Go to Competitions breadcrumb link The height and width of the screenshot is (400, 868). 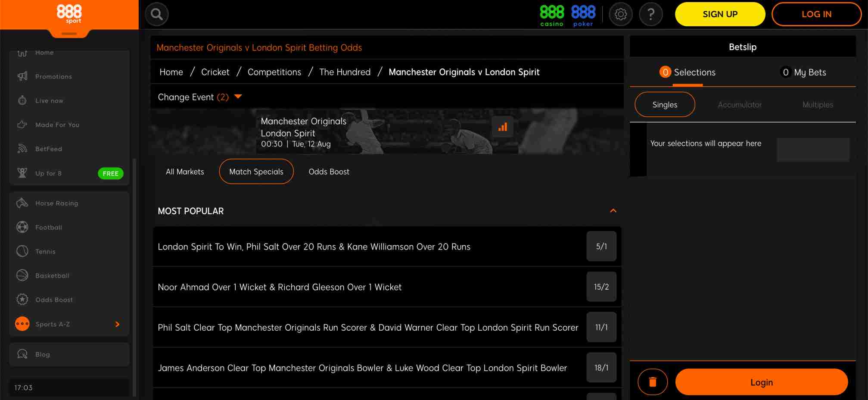(x=274, y=72)
